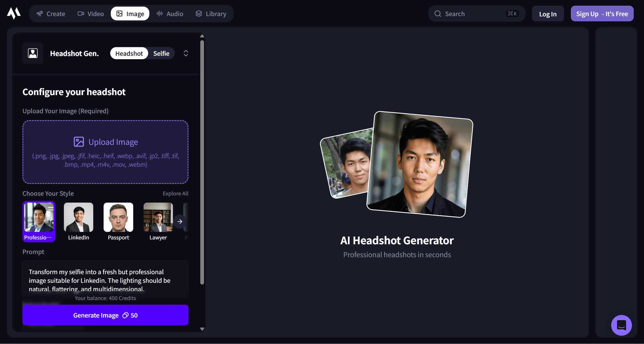
Task: Click the Headshot Gen. portrait icon
Action: (x=33, y=53)
